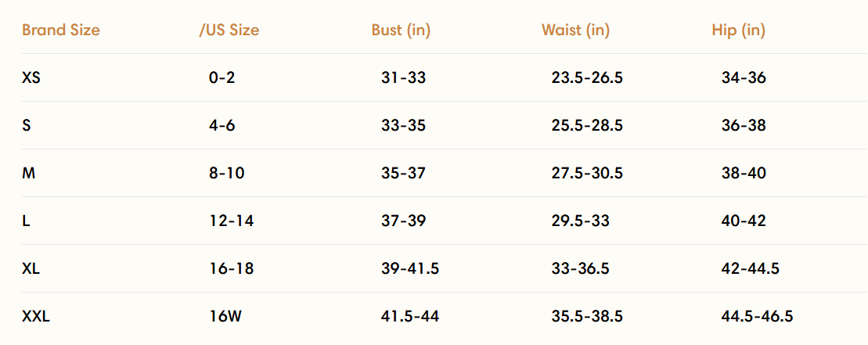Click the Hip (in) column header

(x=738, y=31)
